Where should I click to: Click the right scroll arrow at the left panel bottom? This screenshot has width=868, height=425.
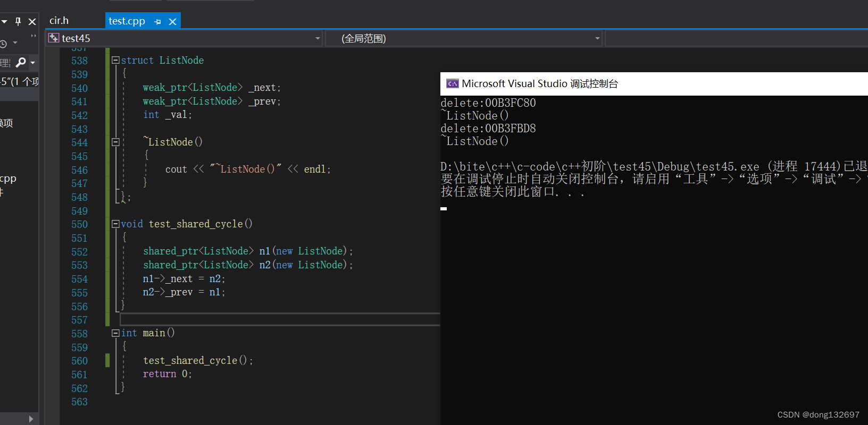pyautogui.click(x=31, y=419)
